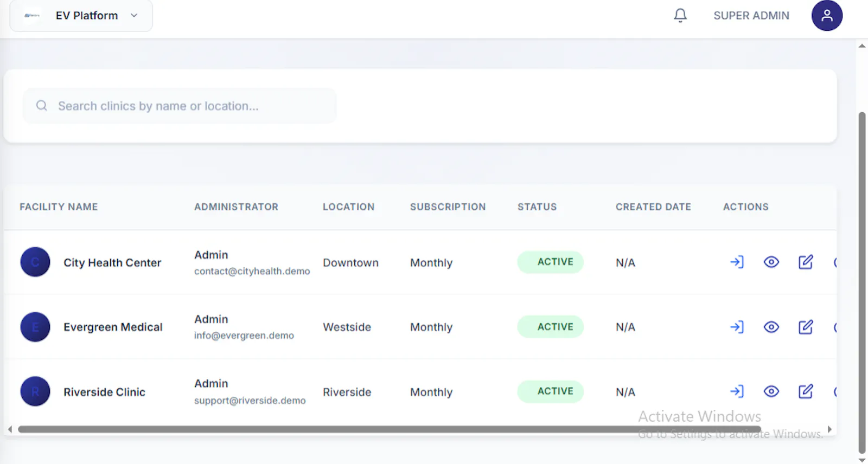Edit City Health Center pencil icon
Screen dimensions: 868x464
pos(806,262)
